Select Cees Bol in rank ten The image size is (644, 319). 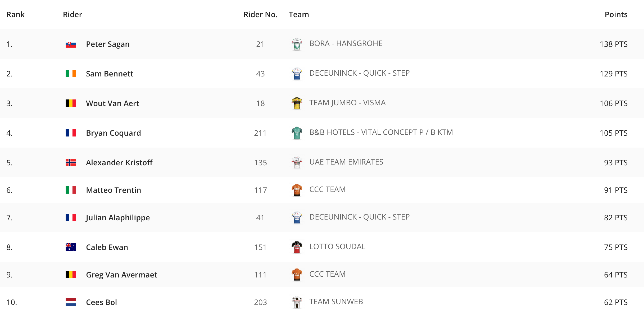(101, 302)
